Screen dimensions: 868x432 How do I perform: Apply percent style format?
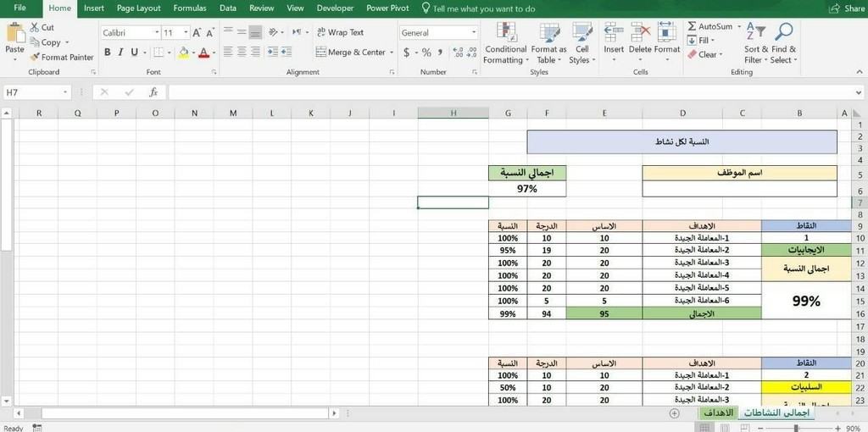pos(426,53)
